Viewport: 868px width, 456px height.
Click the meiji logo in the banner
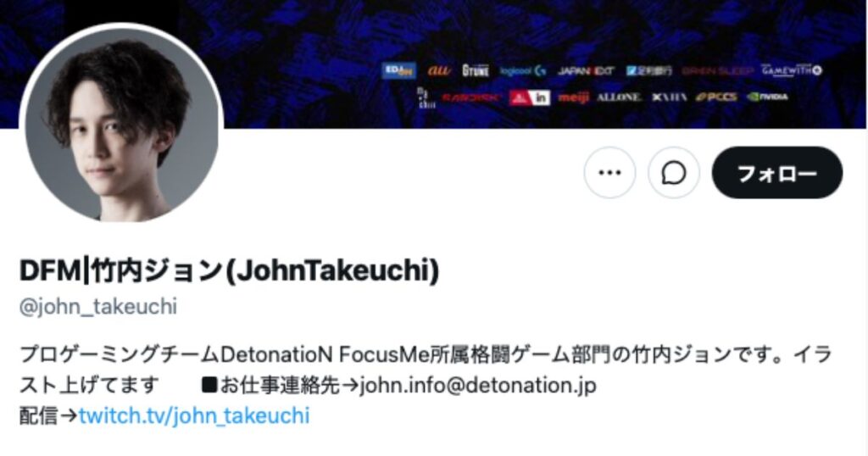pyautogui.click(x=573, y=98)
